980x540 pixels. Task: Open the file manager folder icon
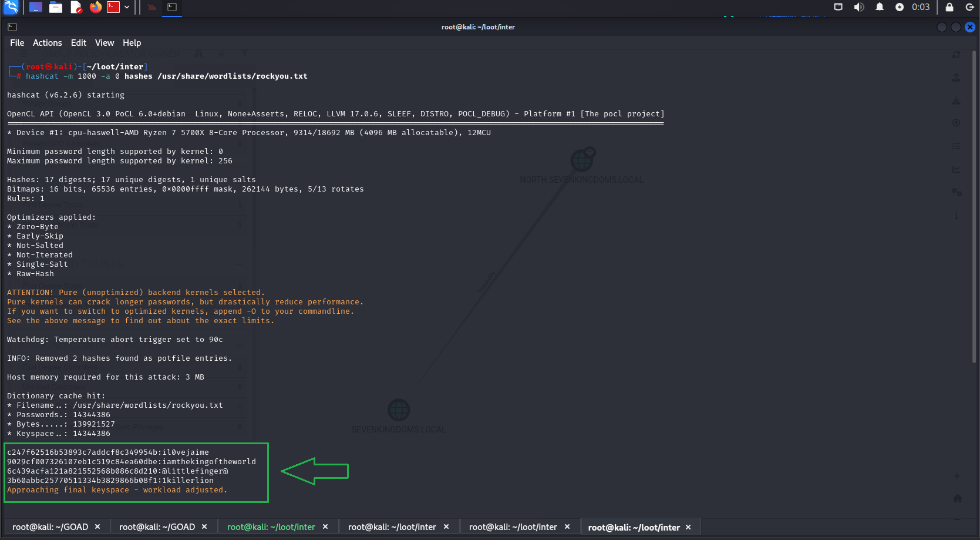click(56, 7)
